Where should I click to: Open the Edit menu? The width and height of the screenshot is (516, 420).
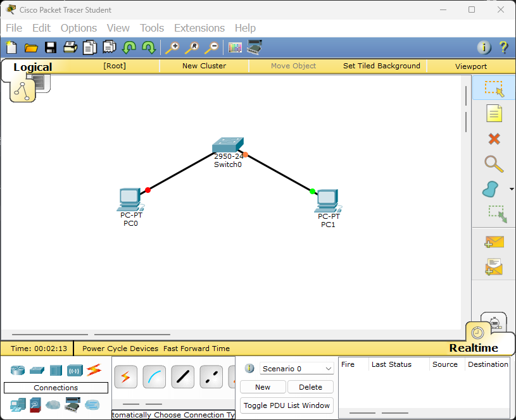pos(41,28)
